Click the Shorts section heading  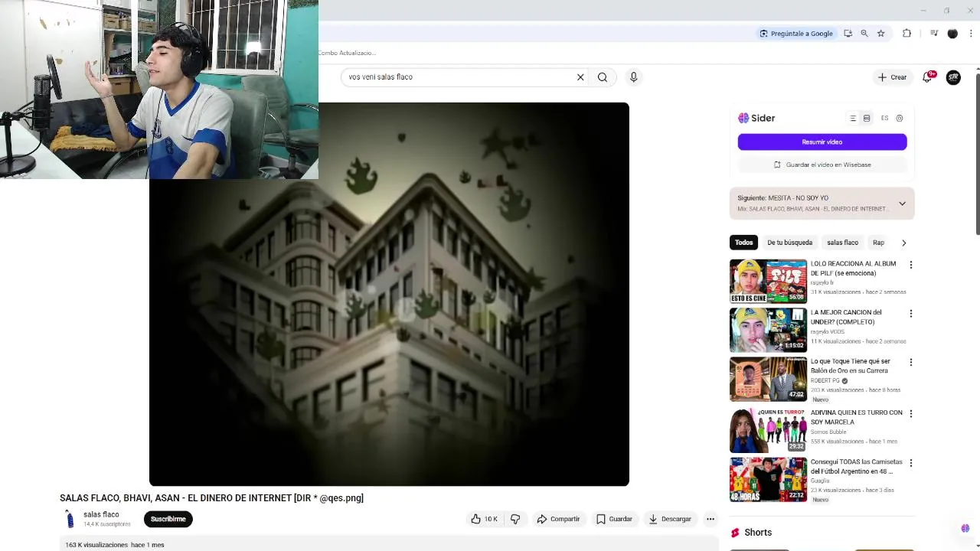(x=758, y=533)
